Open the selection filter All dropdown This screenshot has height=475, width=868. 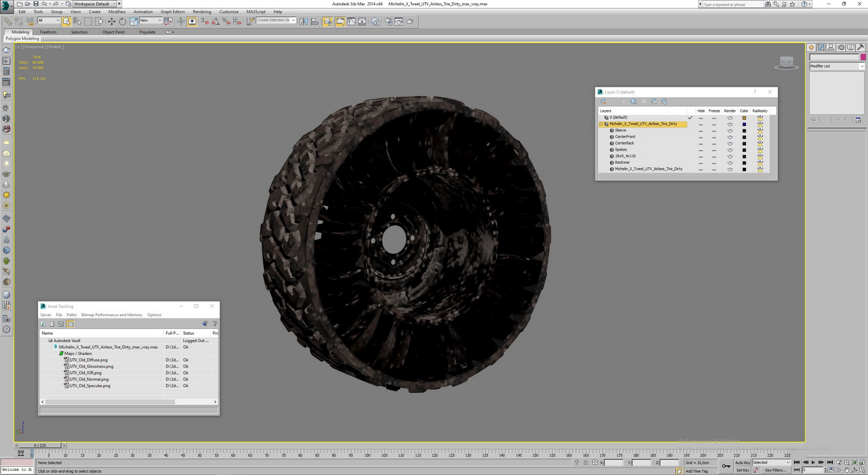(48, 20)
